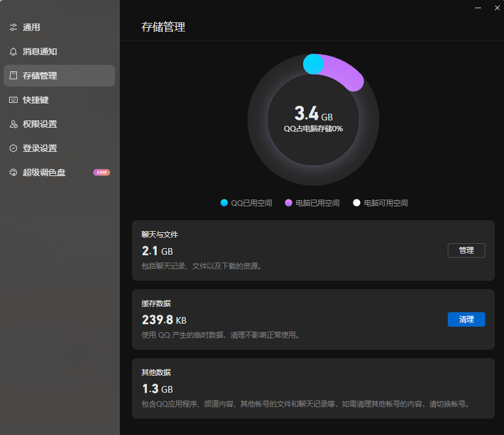Click the 2.1 GB value
Image resolution: width=504 pixels, height=435 pixels.
click(157, 251)
